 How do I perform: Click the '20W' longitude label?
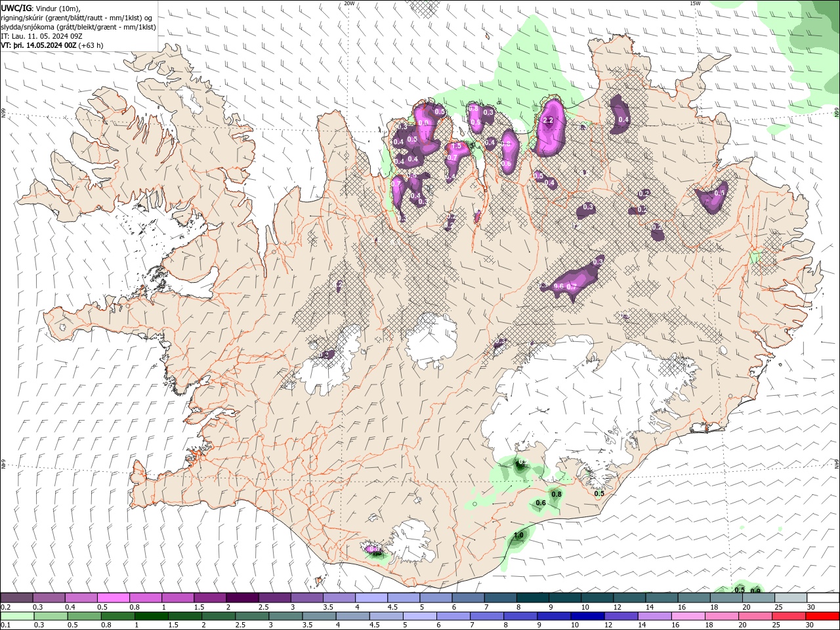tap(349, 3)
